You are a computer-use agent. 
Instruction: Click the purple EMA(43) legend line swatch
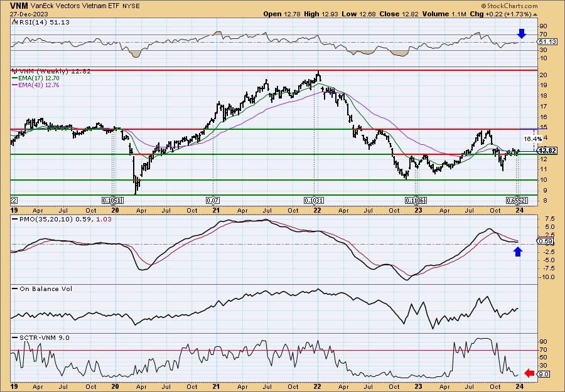(14, 85)
